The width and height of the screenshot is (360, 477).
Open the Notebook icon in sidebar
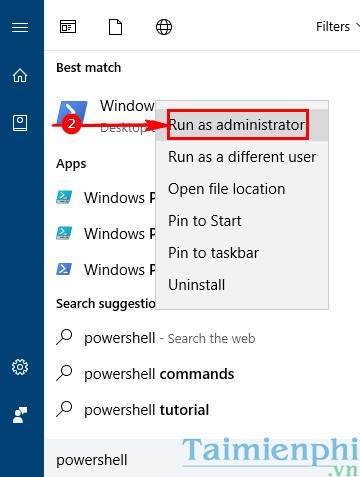click(x=20, y=123)
